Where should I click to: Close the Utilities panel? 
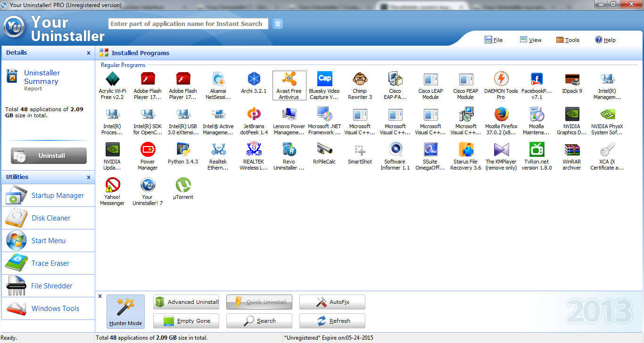point(89,178)
